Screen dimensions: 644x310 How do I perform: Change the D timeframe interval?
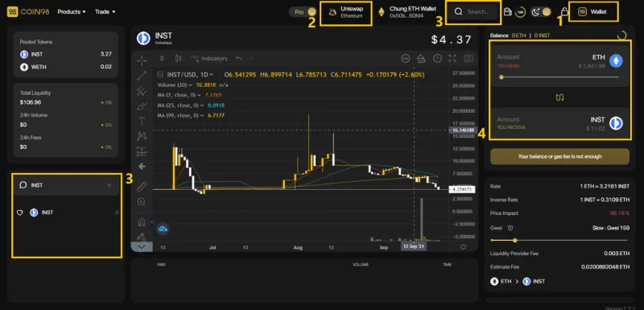click(x=162, y=58)
